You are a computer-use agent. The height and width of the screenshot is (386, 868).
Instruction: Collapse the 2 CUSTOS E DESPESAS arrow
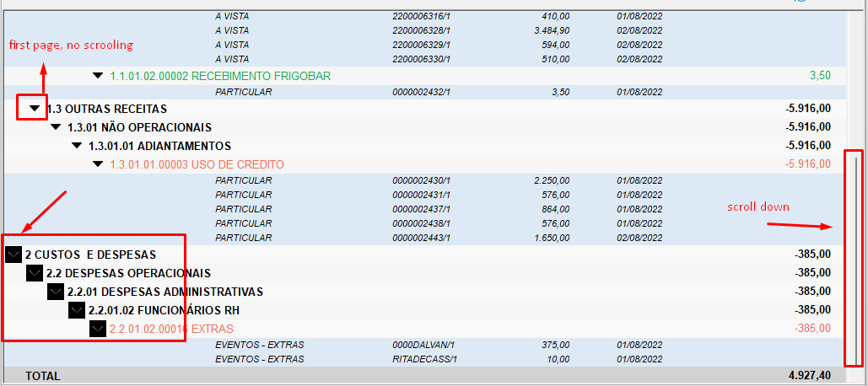[13, 255]
